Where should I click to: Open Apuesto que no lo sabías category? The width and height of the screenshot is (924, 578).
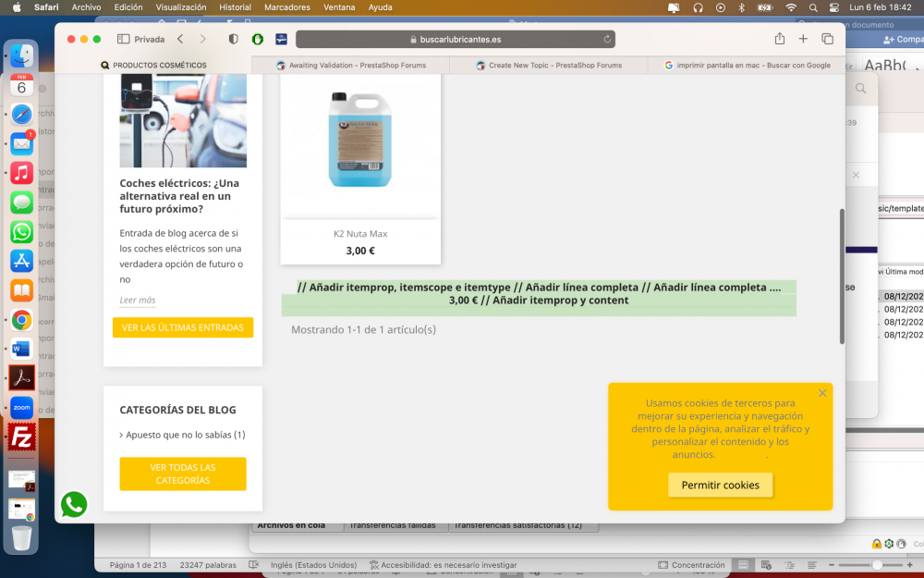(x=185, y=435)
